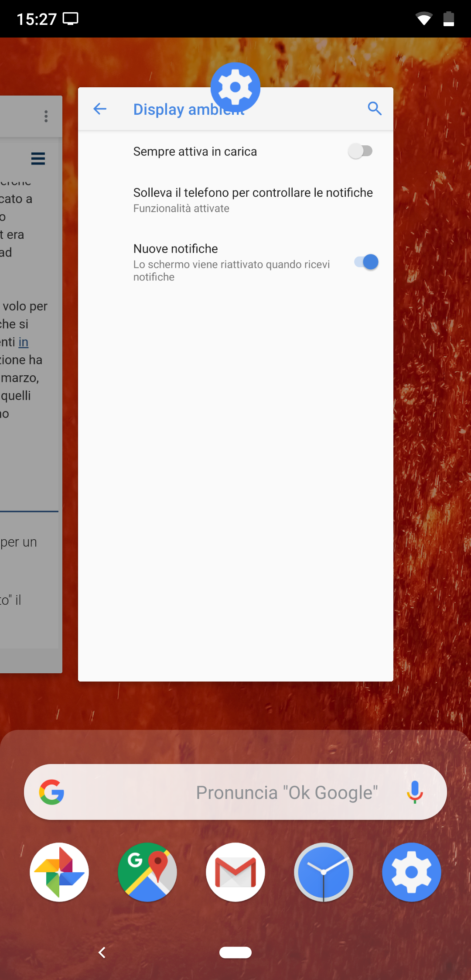
Task: Tap the search magnifier in Display ambient
Action: tap(375, 108)
